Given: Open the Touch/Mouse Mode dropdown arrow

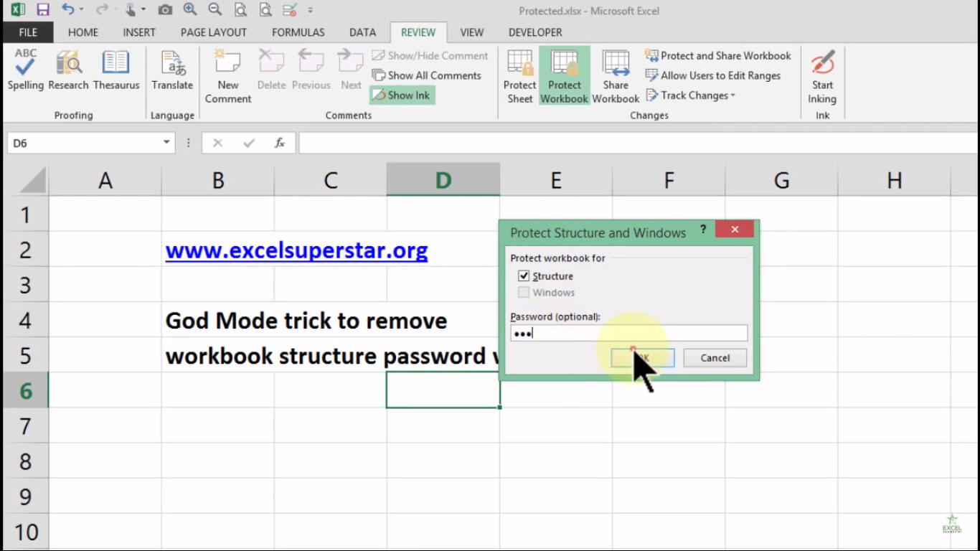Looking at the screenshot, I should [x=143, y=10].
